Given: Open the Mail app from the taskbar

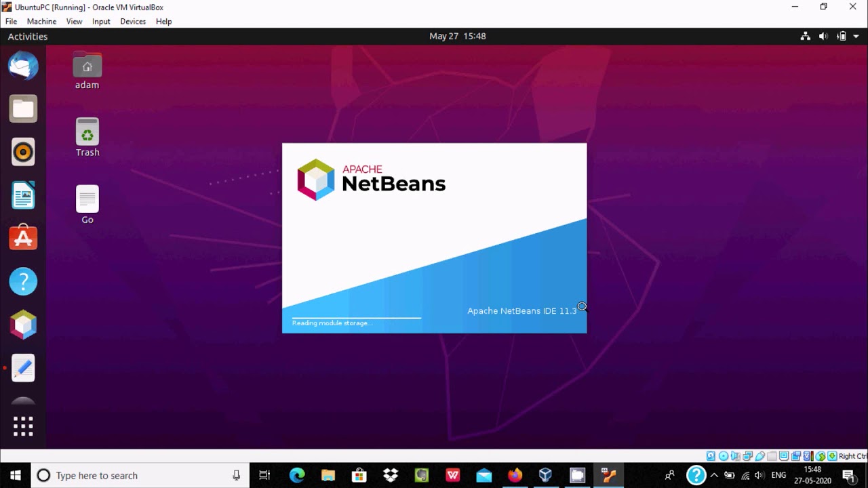Looking at the screenshot, I should pos(484,475).
